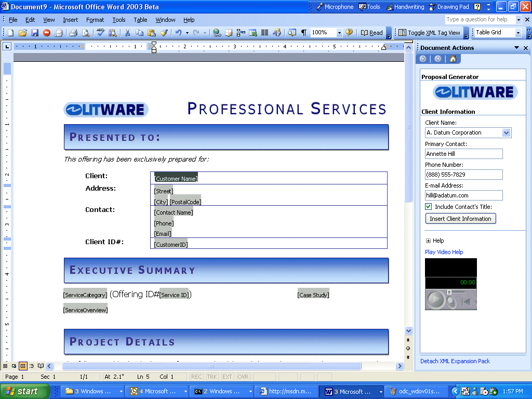Run Spelling and Grammar check
This screenshot has width=532, height=399.
pos(100,33)
